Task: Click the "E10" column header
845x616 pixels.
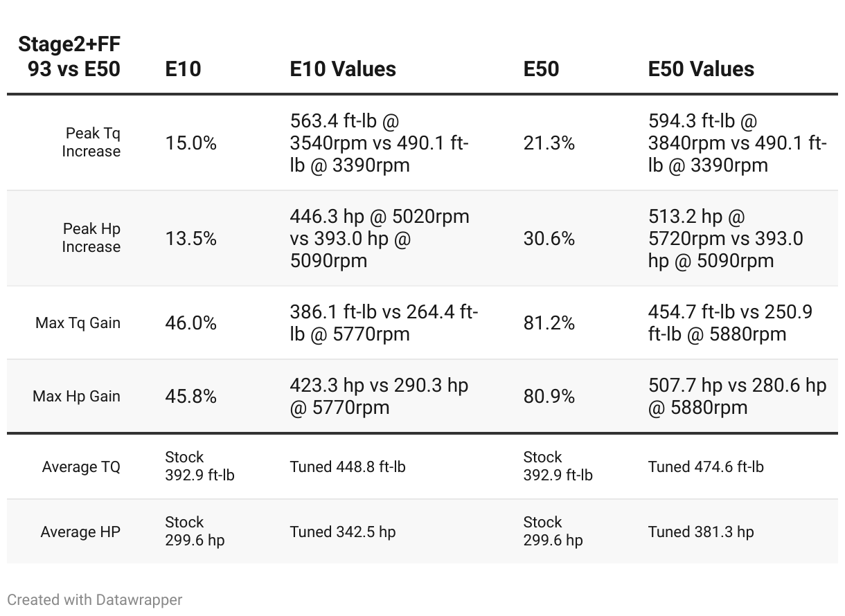Action: point(183,69)
